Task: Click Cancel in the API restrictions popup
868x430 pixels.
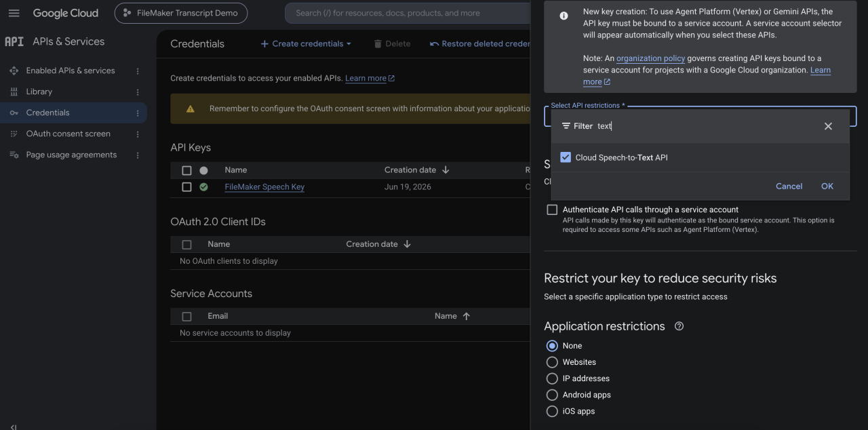Action: 789,186
